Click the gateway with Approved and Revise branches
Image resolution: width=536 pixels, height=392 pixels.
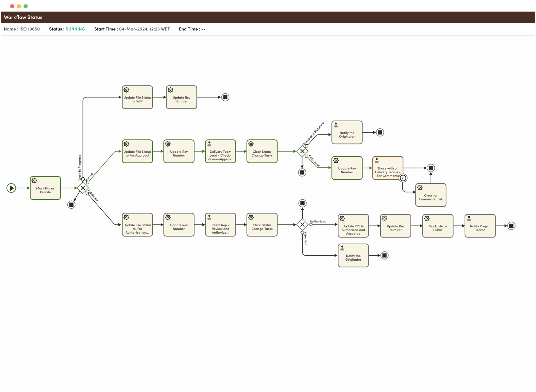tap(302, 151)
